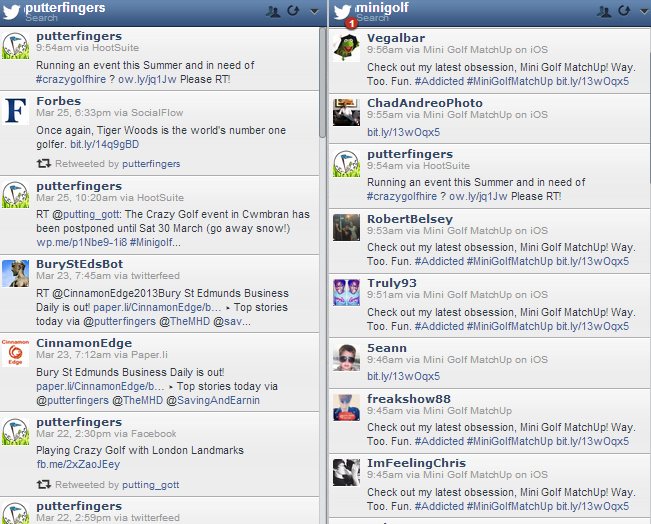This screenshot has height=524, width=651.
Task: Click the users icon in minigolf column header
Action: (x=604, y=11)
